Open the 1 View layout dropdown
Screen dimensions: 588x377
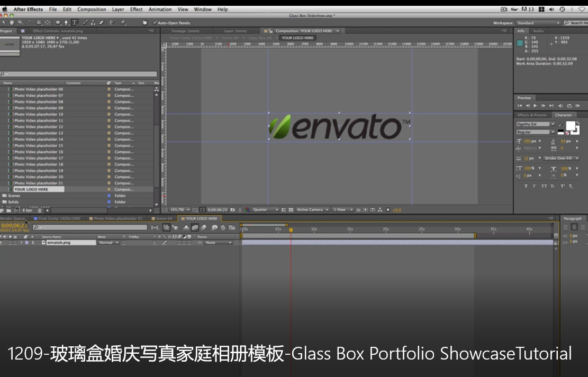[343, 210]
